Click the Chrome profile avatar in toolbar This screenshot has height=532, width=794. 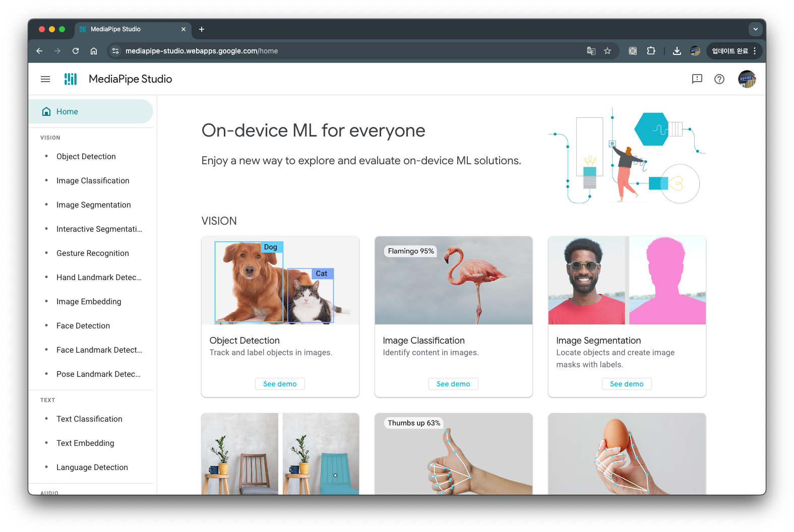695,51
